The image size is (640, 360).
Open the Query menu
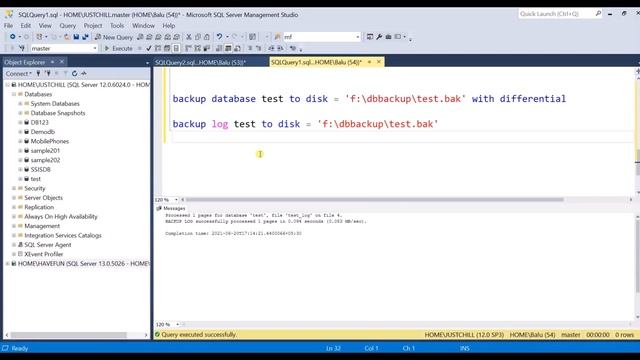click(x=67, y=25)
